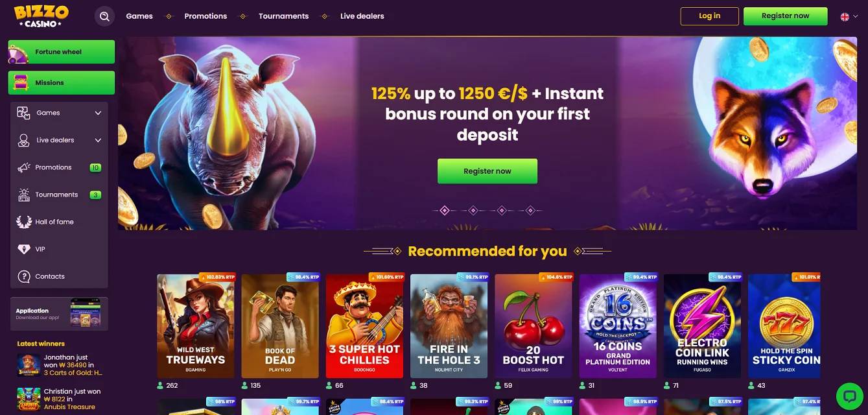Screen dimensions: 868x415
Task: Open Tournaments in the top menu
Action: (283, 16)
